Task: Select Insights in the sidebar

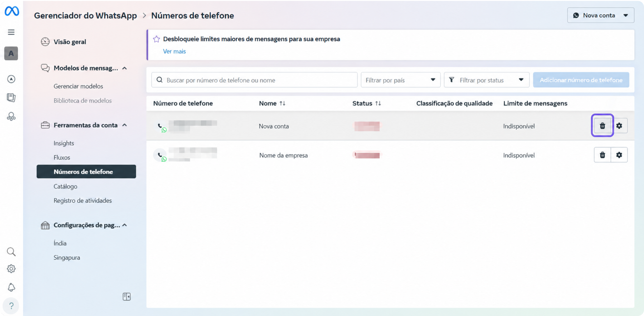Action: 64,143
